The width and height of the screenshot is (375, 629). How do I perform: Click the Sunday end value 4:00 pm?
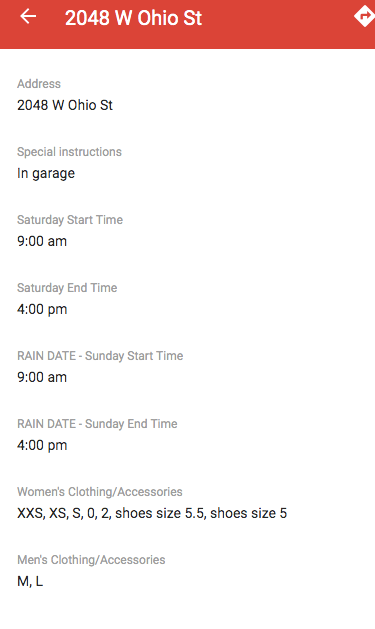tap(42, 445)
